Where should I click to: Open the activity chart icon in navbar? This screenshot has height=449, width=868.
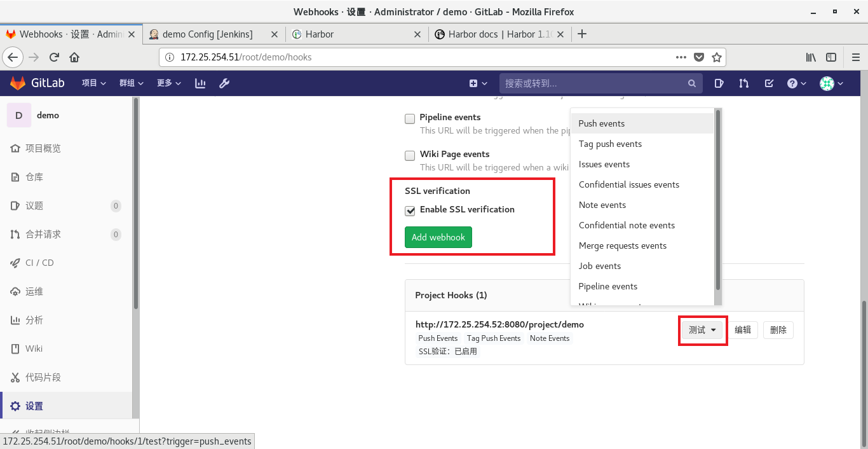(200, 83)
